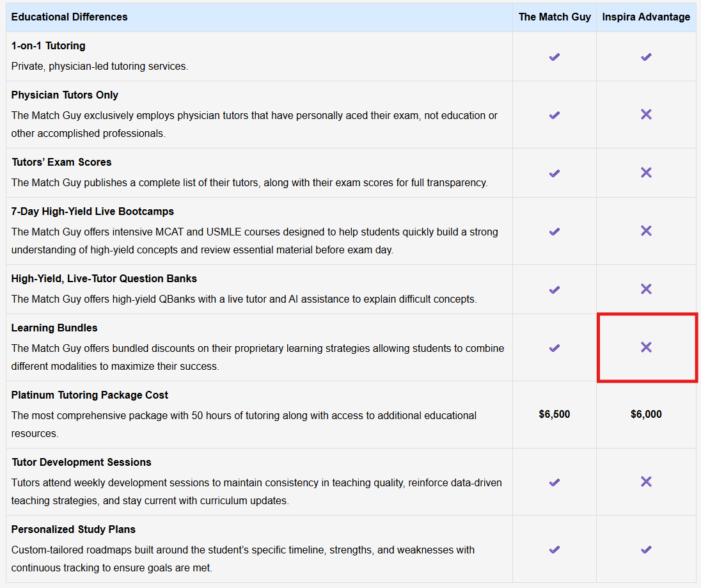The width and height of the screenshot is (701, 588).
Task: Click The Match Guy checkmark for 7-Day Bootcamps
Action: point(555,231)
